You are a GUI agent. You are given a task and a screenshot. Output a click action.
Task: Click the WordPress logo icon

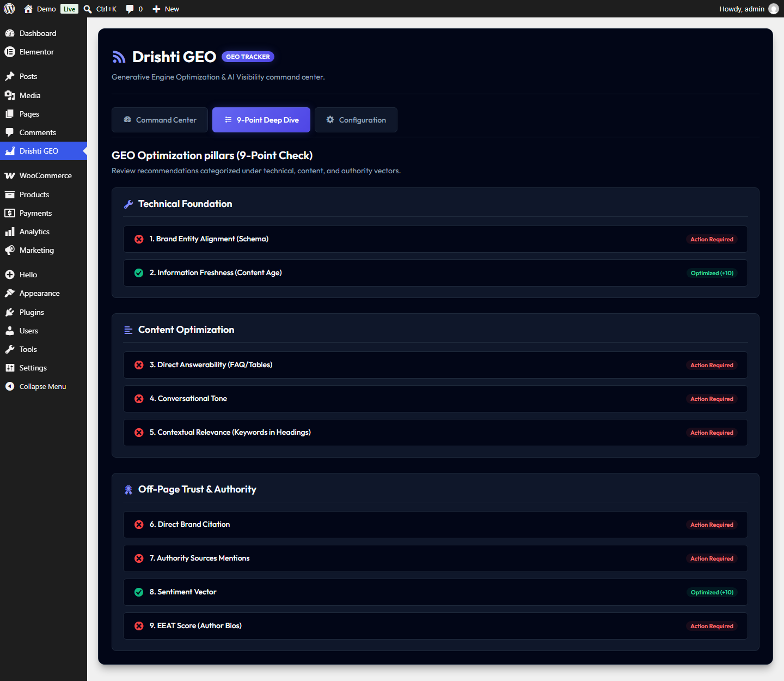coord(9,9)
